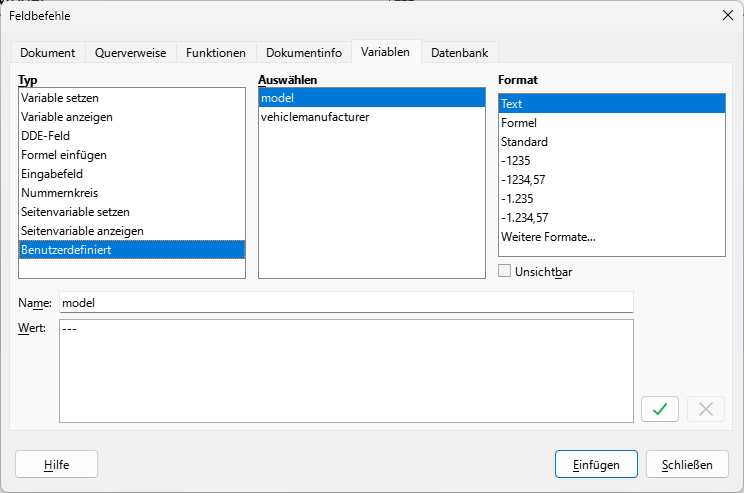
Task: Select 'Formel' in the Format list
Action: click(x=519, y=123)
